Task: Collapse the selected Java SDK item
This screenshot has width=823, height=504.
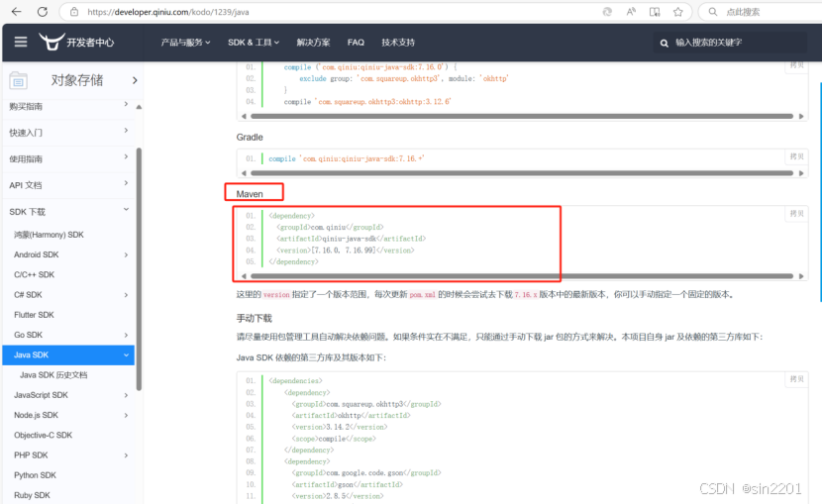Action: (x=126, y=354)
